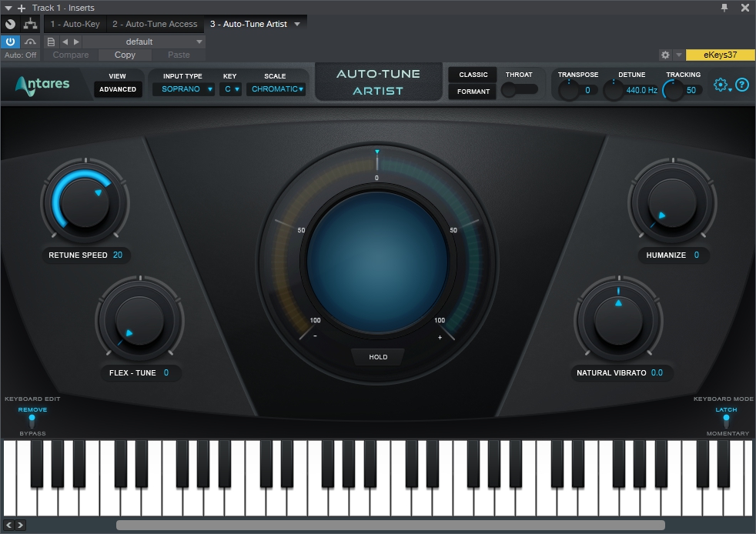Open the Antares help question mark icon
Viewport: 756px width, 534px height.
[742, 85]
